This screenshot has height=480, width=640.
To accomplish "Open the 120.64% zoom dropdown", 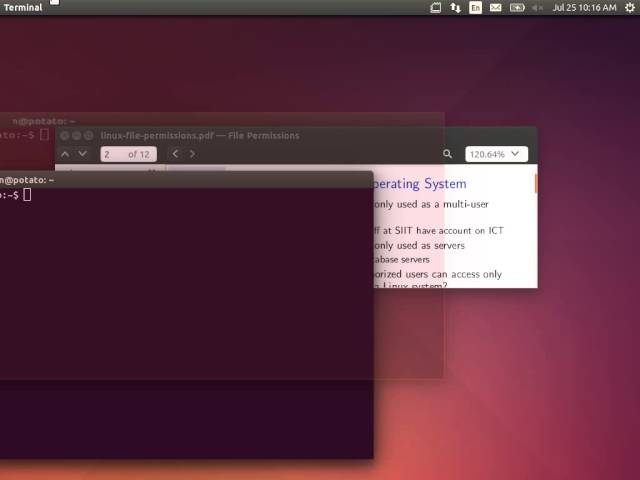I will tap(496, 154).
